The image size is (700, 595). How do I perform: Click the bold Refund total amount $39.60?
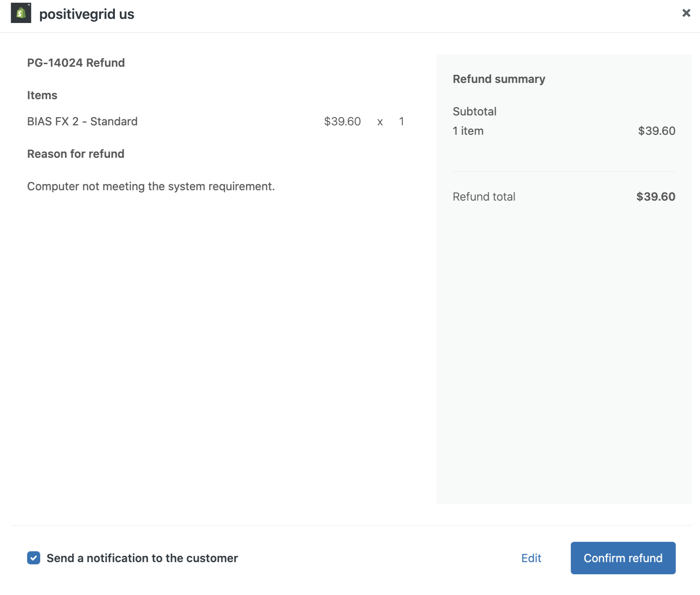pos(656,197)
